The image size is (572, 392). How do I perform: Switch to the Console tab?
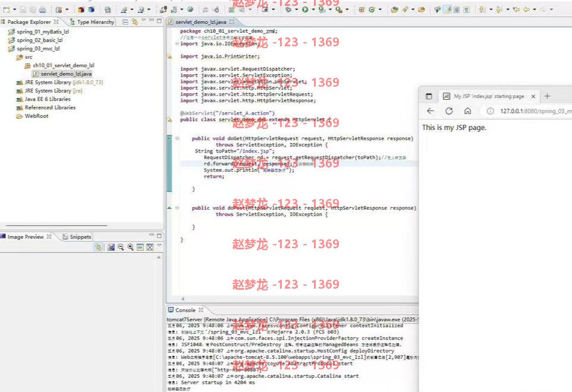point(186,310)
